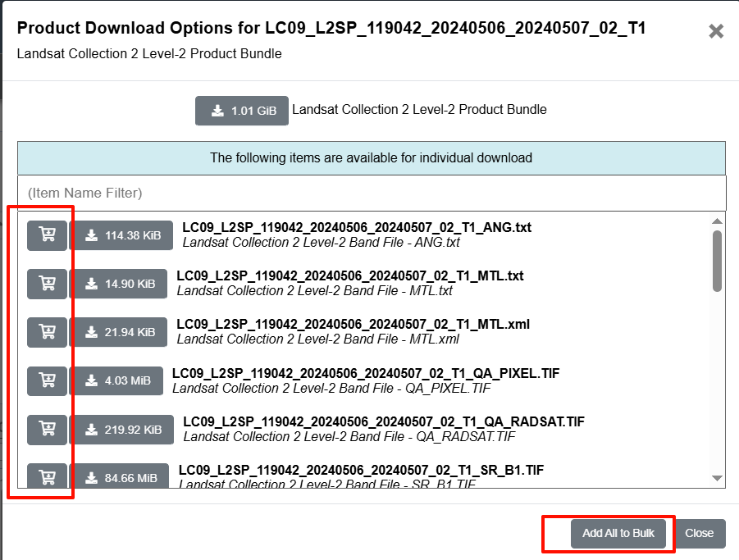Click the Close button

(699, 533)
